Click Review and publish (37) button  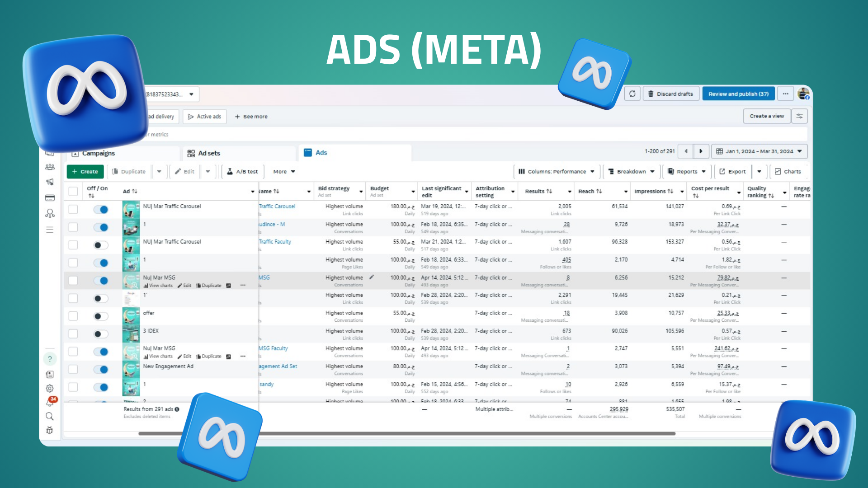tap(738, 94)
